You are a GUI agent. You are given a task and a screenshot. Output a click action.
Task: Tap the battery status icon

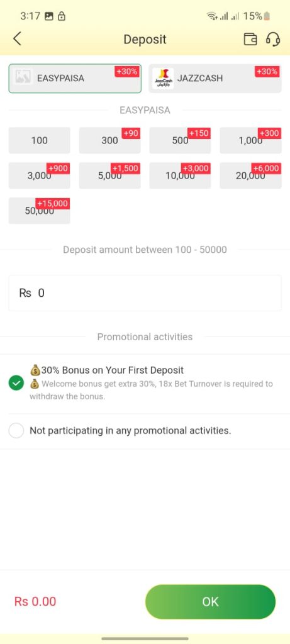(x=267, y=16)
